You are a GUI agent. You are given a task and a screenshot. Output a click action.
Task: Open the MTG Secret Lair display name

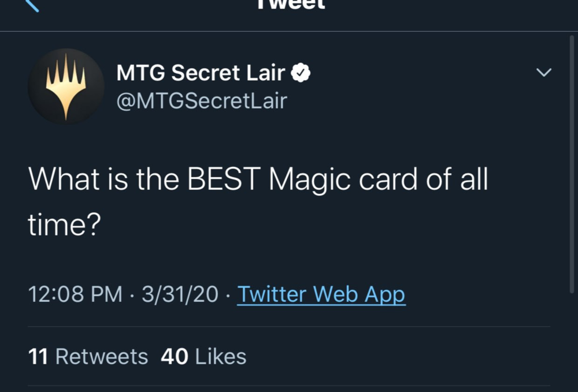(201, 73)
